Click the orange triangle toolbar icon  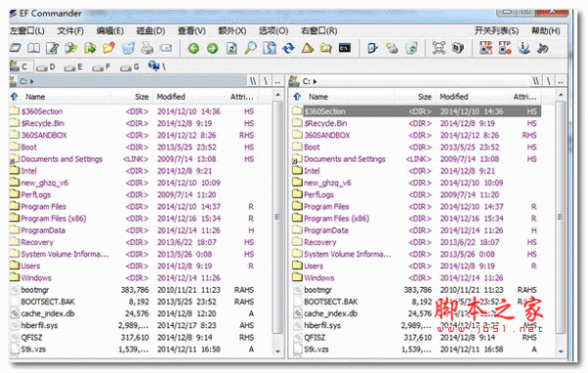308,48
